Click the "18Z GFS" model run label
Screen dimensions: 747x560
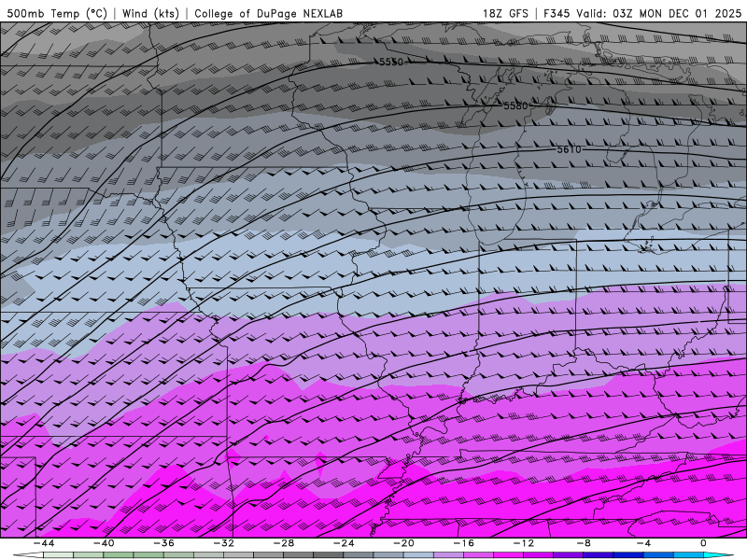click(x=505, y=13)
